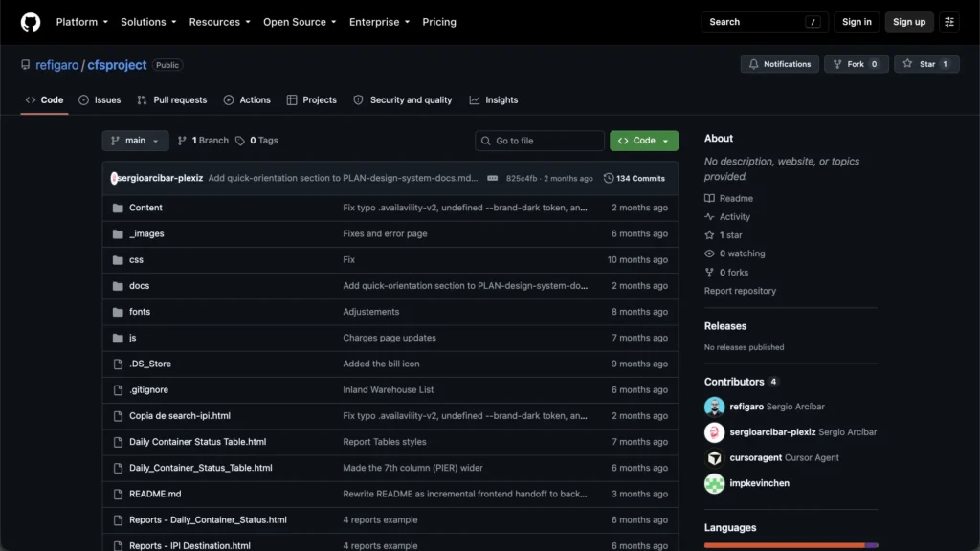The width and height of the screenshot is (980, 551).
Task: Open the Releases heading link
Action: tap(725, 326)
